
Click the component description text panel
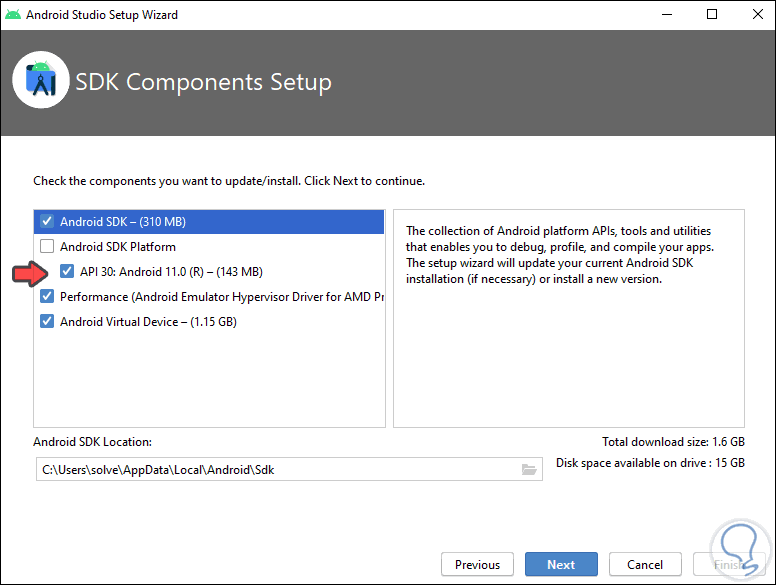tap(568, 318)
